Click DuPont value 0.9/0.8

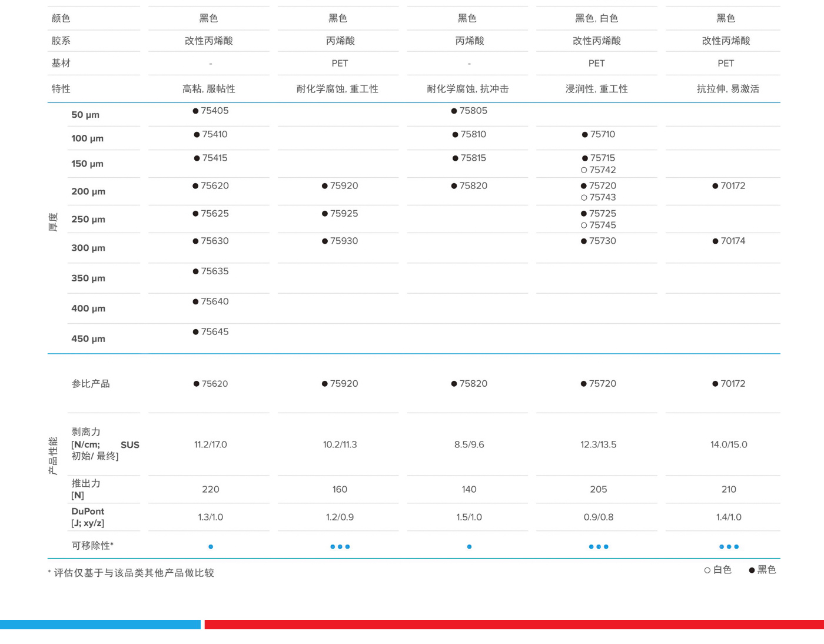point(599,517)
